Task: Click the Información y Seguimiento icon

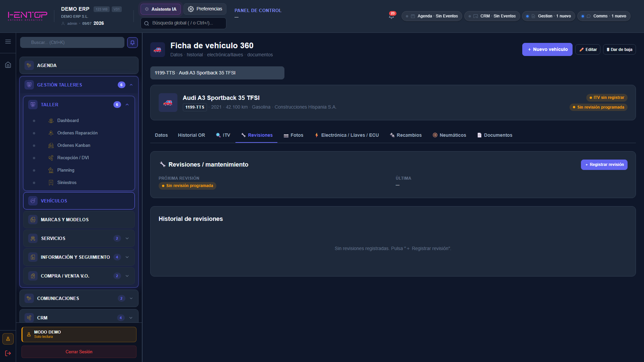Action: [x=33, y=257]
